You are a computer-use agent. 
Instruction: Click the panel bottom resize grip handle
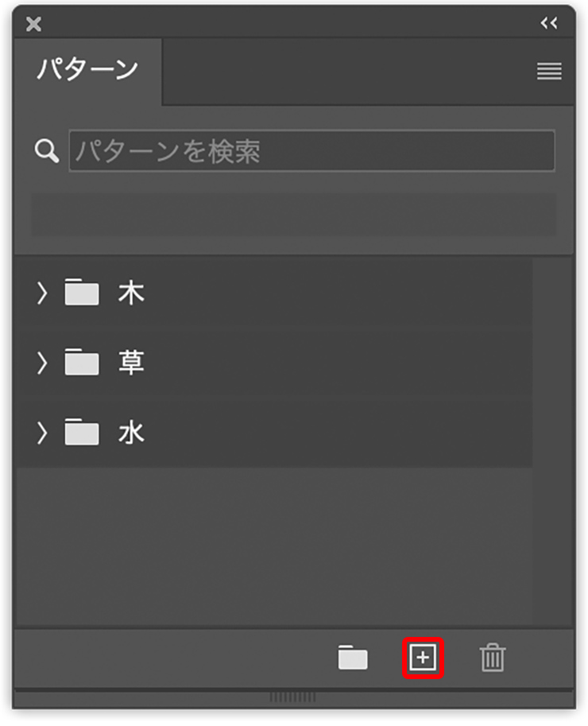[x=292, y=697]
